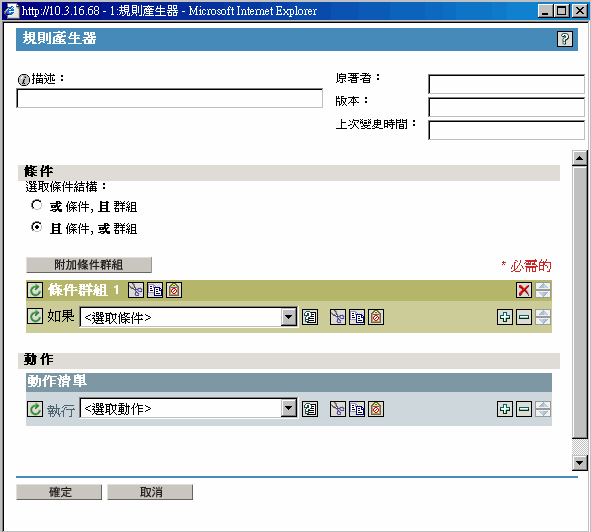This screenshot has width=591, height=532.
Task: Select the 且 條件, 或 群組 radio option
Action: click(37, 227)
